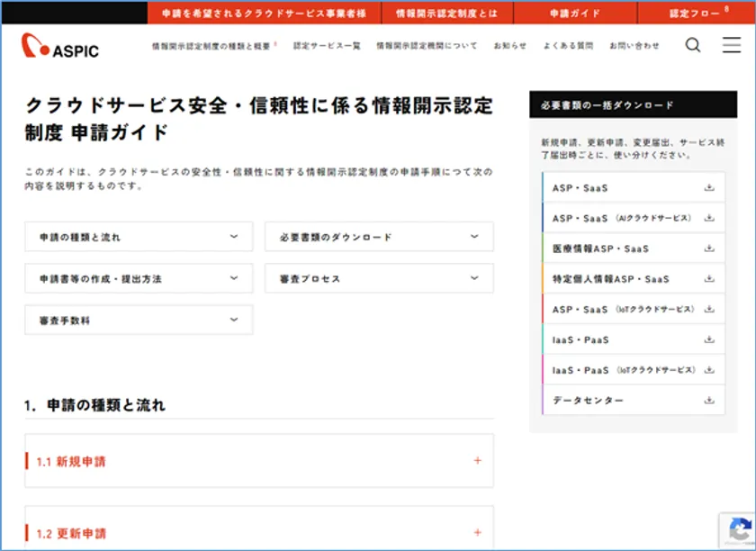
Task: Click download icon for データセンター
Action: pyautogui.click(x=709, y=400)
